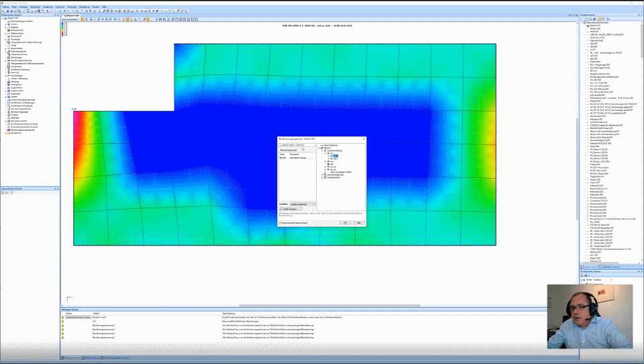Expand the Darstellung tree node

click(6, 133)
